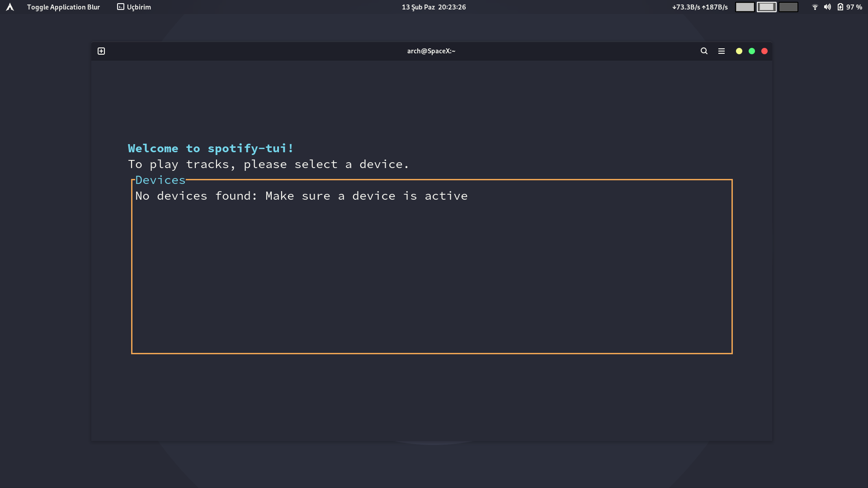The image size is (868, 488).
Task: Click the Arch logo activities icon
Action: click(10, 7)
